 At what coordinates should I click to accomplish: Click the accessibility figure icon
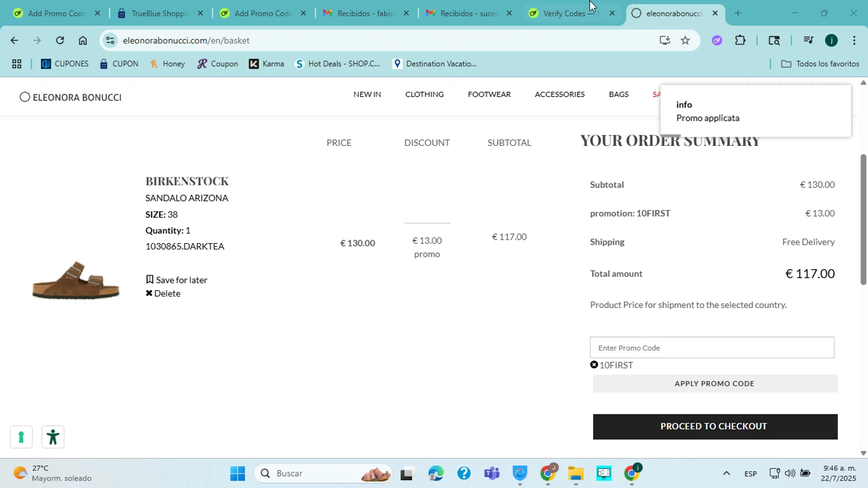(x=53, y=437)
